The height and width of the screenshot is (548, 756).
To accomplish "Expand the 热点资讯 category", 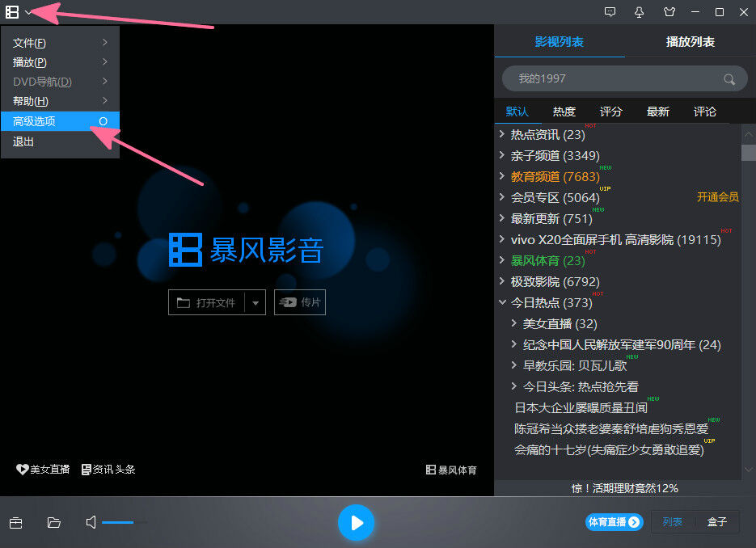I will click(544, 134).
